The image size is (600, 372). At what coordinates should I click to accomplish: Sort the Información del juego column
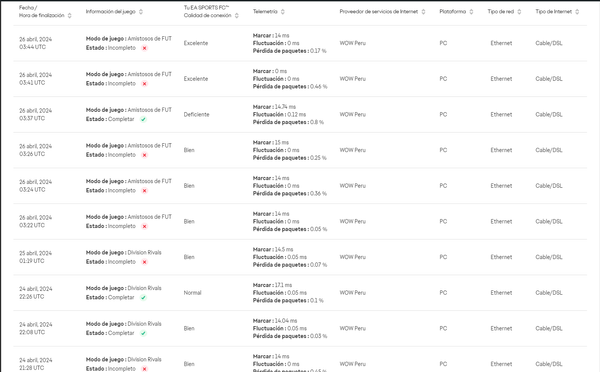click(141, 12)
